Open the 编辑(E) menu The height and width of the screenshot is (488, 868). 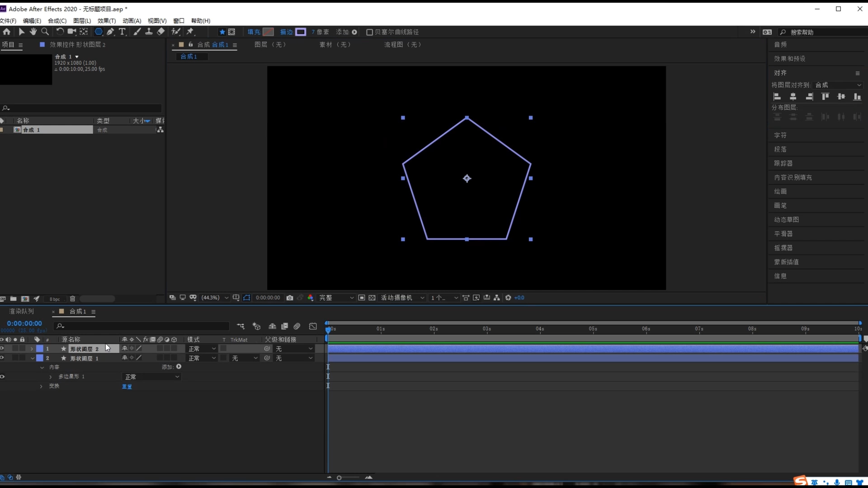pyautogui.click(x=32, y=21)
